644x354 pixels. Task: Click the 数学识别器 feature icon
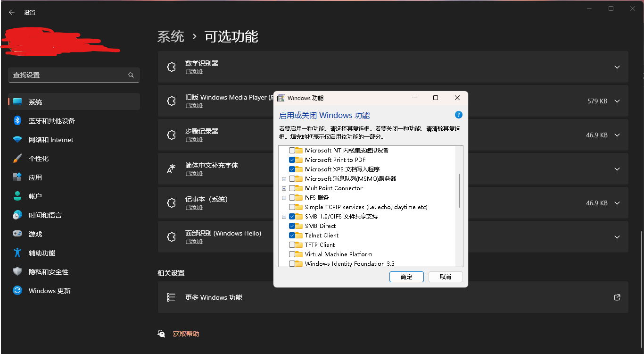[x=172, y=67]
